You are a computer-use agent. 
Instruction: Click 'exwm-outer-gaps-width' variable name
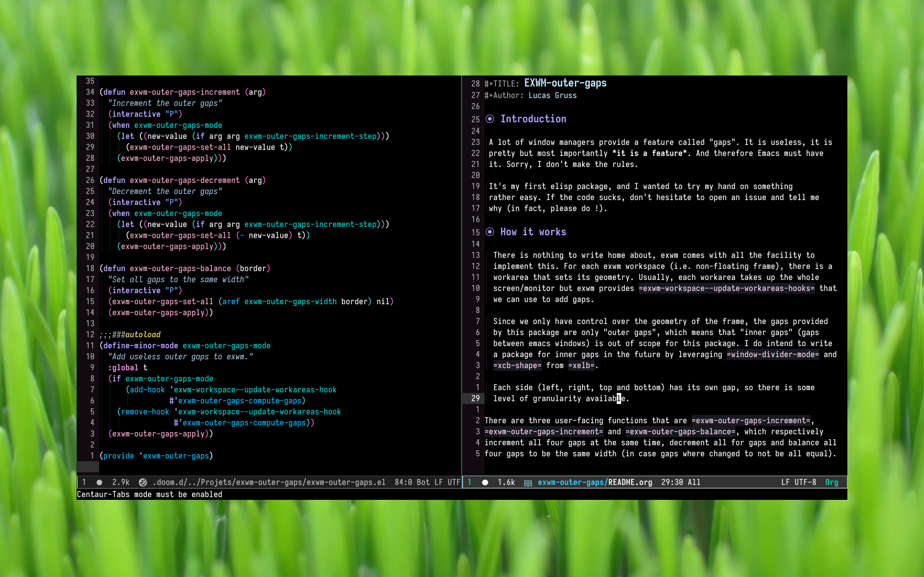click(x=291, y=301)
